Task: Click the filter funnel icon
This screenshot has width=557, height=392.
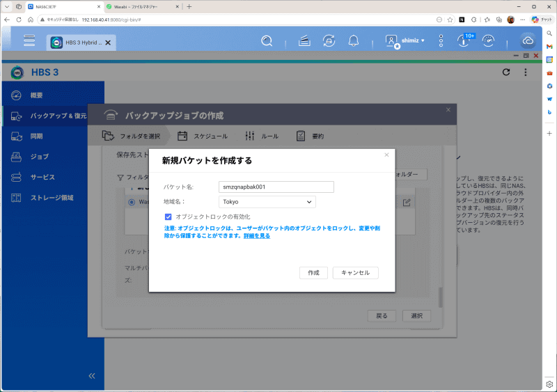Action: (x=120, y=178)
